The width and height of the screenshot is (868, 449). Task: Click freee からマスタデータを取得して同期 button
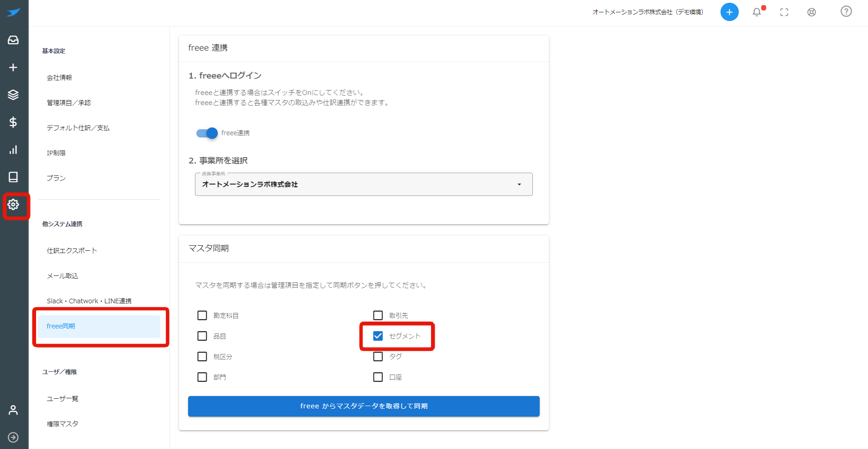point(364,406)
